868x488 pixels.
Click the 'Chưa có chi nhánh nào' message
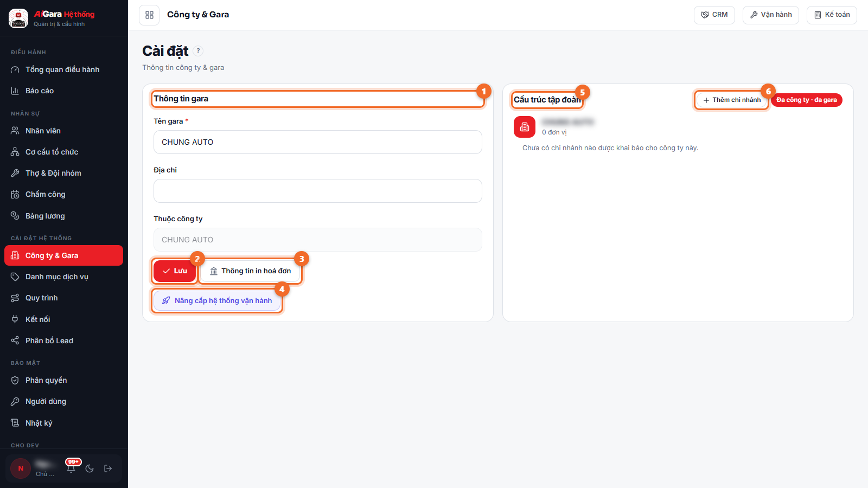[610, 148]
